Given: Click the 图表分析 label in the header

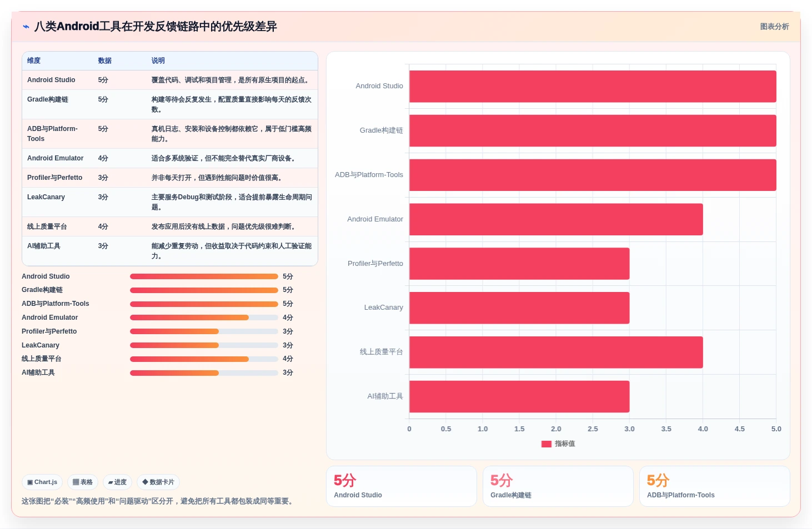Looking at the screenshot, I should tap(774, 27).
